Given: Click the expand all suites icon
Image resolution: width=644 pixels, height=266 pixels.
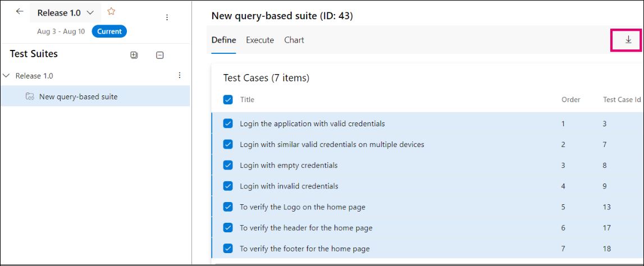Looking at the screenshot, I should click(x=134, y=55).
